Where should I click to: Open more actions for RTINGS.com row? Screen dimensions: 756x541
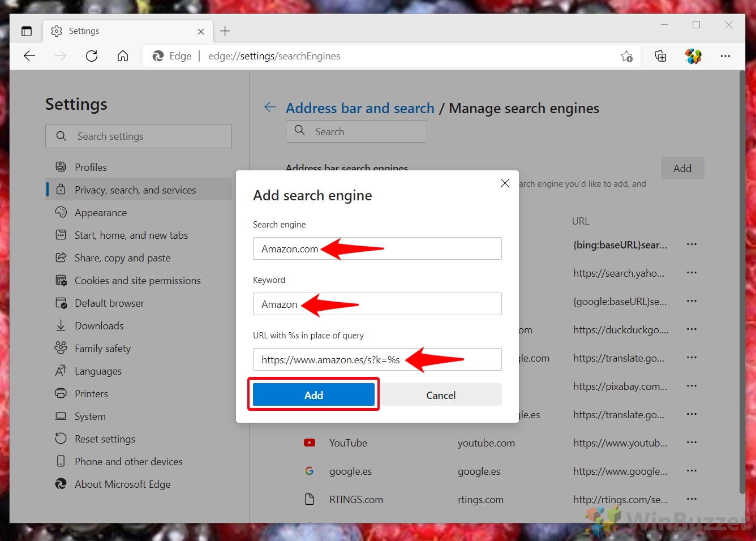691,499
